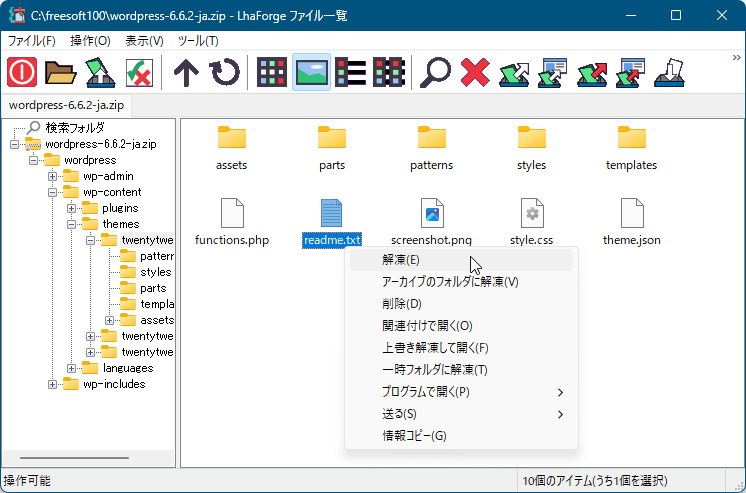The image size is (746, 493).
Task: Choose 削除(D) from context menu
Action: pyautogui.click(x=461, y=304)
